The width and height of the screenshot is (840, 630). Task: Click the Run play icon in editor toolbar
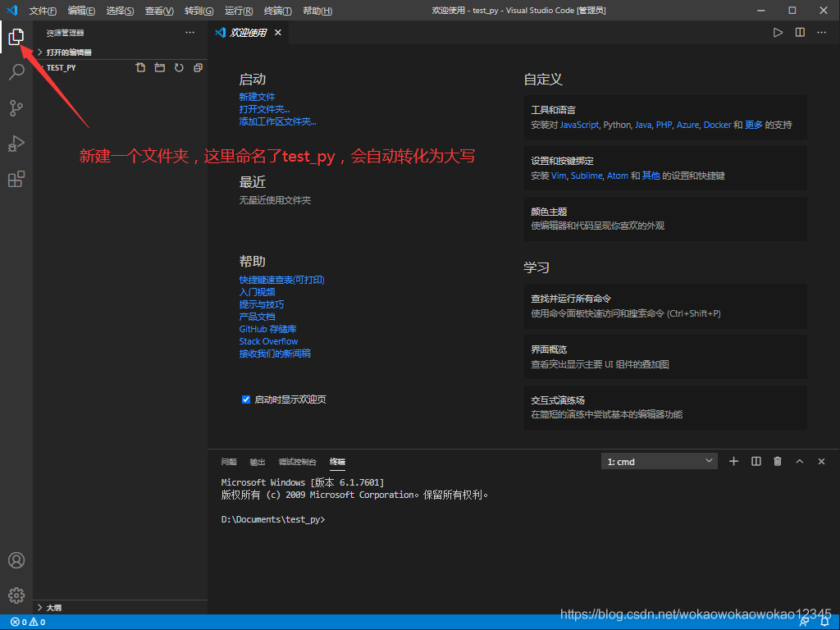point(778,33)
